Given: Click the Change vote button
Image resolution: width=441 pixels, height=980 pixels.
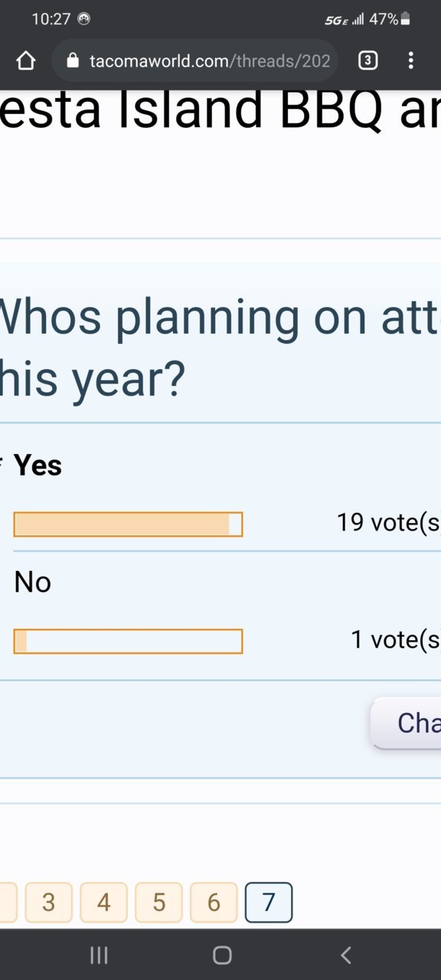Looking at the screenshot, I should point(406,723).
